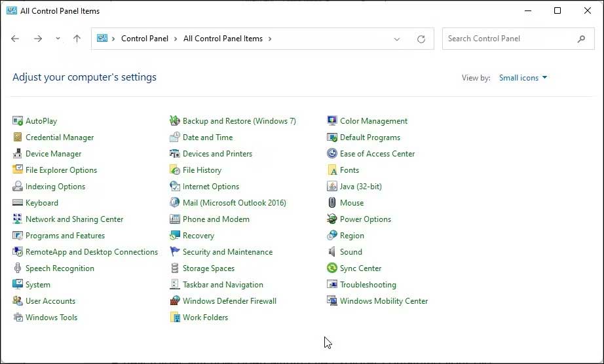Click the Sync Center green icon
Image resolution: width=604 pixels, height=364 pixels.
[x=332, y=268]
